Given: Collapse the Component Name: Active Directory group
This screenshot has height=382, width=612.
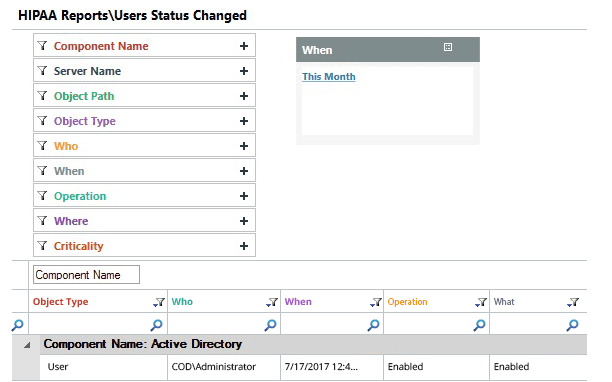Looking at the screenshot, I should pyautogui.click(x=27, y=345).
